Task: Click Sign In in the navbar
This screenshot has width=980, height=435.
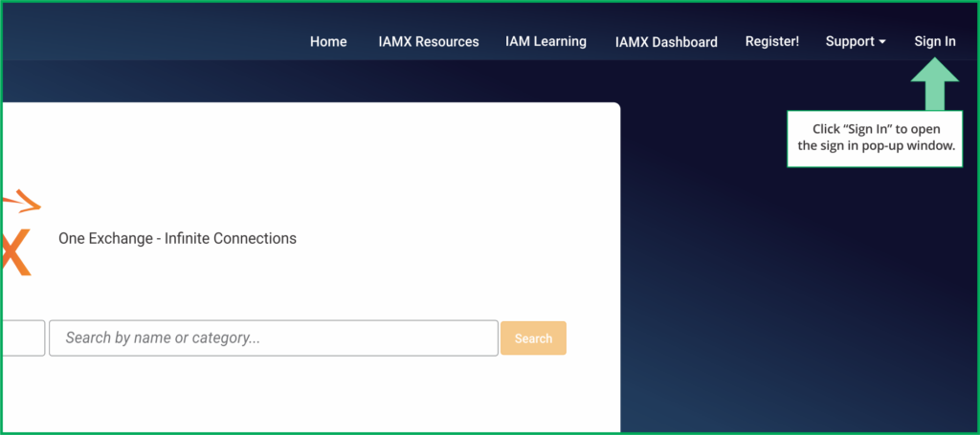Action: pos(935,42)
